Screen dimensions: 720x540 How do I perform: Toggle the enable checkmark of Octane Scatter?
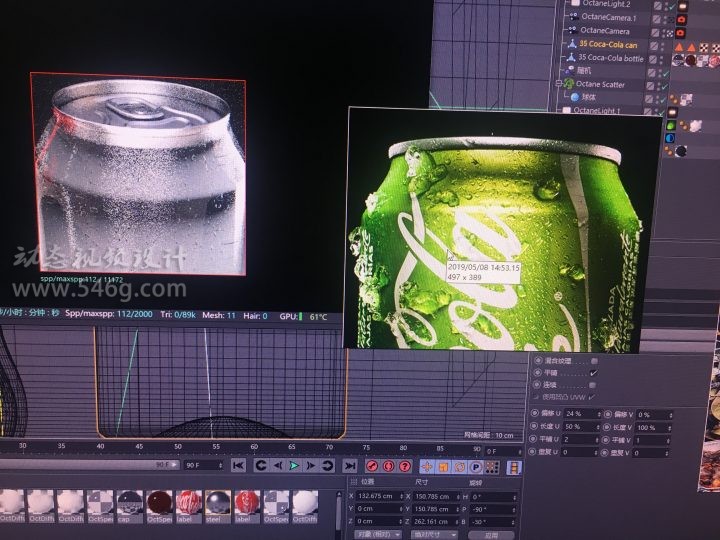(664, 86)
